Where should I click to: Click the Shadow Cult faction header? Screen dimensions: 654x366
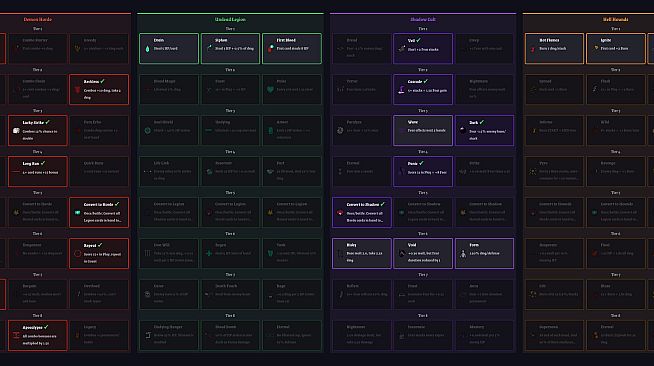click(x=423, y=20)
